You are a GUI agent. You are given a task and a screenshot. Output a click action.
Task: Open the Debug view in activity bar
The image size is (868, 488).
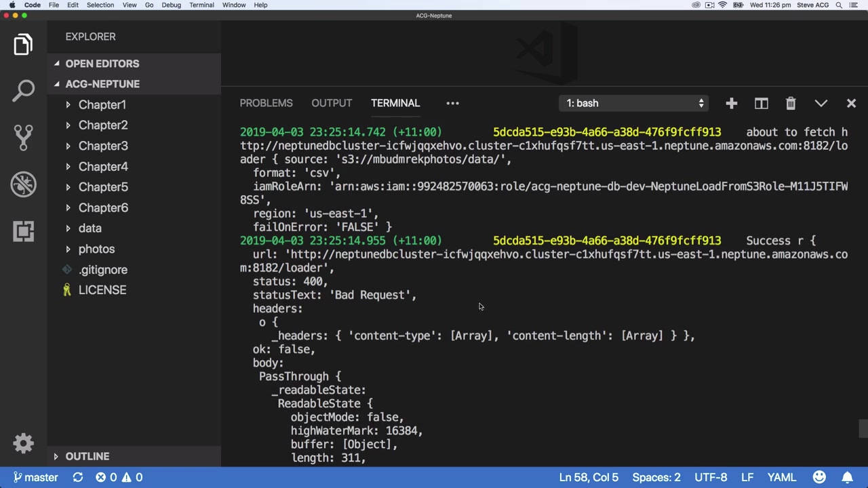click(23, 184)
